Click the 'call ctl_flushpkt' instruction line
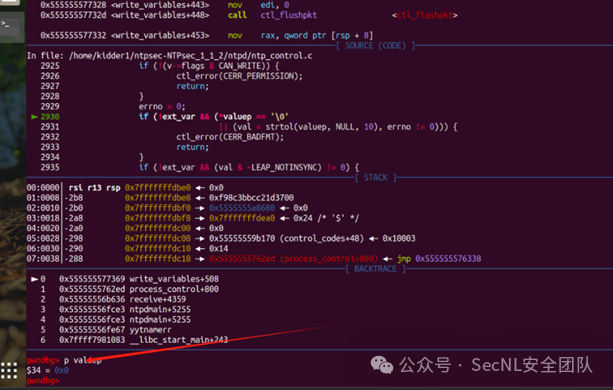 (x=249, y=15)
